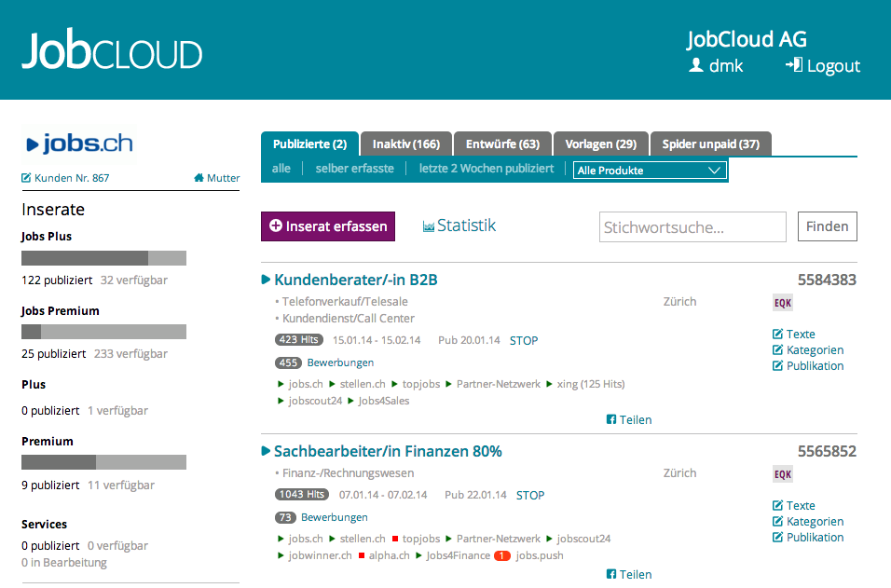The height and width of the screenshot is (588, 891).
Task: Select the selber erfasste filter
Action: [x=354, y=169]
